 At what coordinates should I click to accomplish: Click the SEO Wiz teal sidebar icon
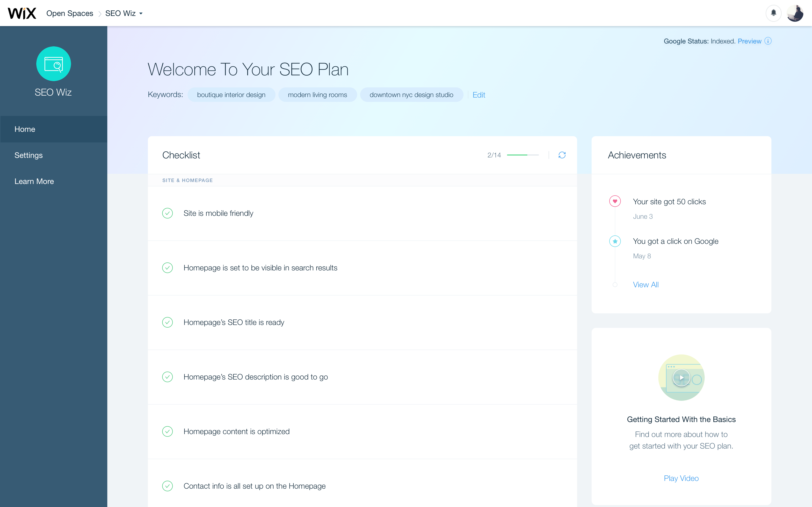pos(54,64)
